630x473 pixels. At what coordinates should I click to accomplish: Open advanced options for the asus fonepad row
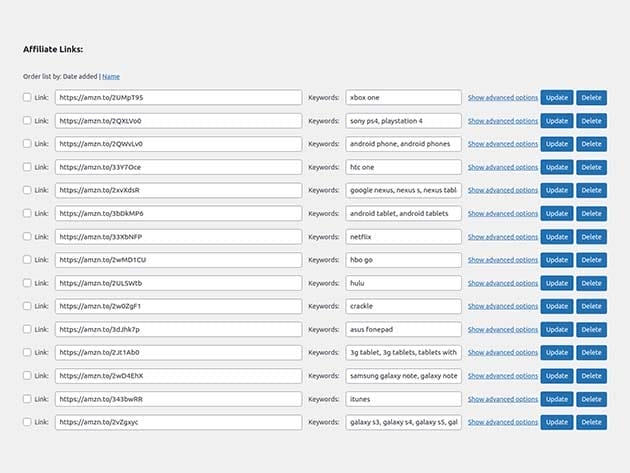click(502, 329)
